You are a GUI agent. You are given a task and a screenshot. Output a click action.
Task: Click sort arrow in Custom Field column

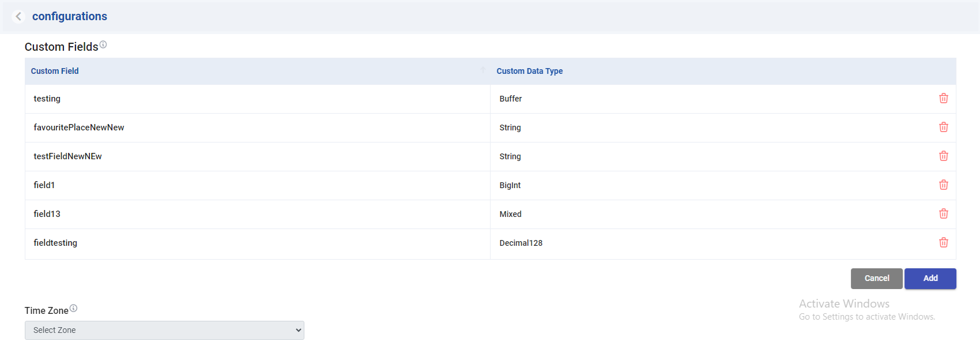point(483,70)
